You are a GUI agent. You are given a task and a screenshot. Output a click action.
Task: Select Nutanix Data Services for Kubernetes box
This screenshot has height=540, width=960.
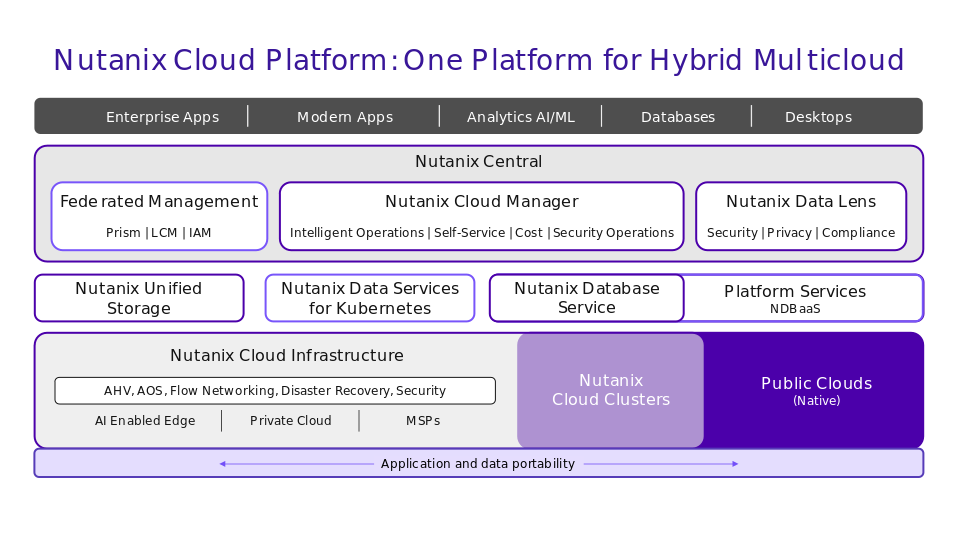pos(370,298)
